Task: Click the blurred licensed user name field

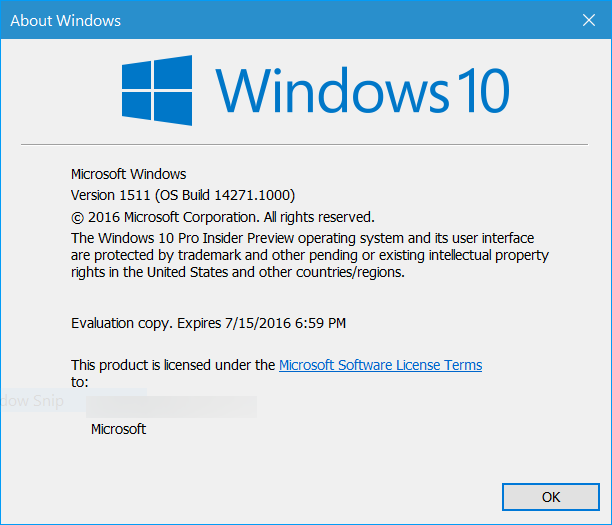Action: click(x=171, y=406)
